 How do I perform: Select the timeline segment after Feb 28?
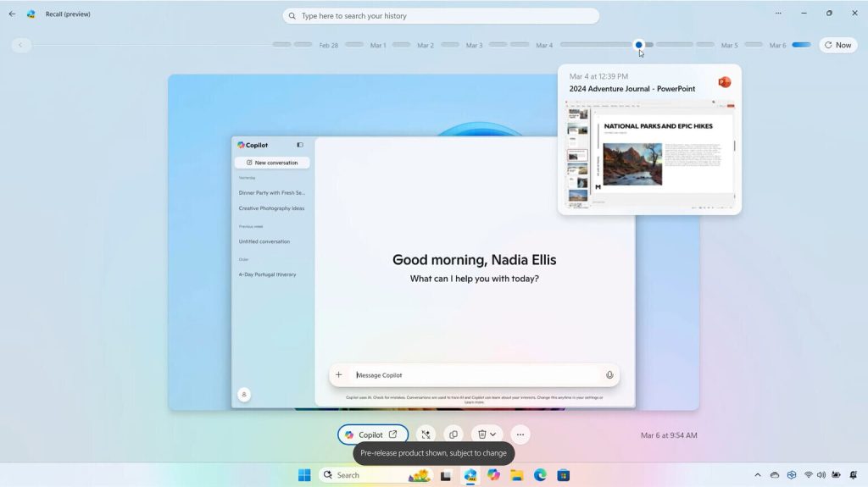tap(354, 45)
